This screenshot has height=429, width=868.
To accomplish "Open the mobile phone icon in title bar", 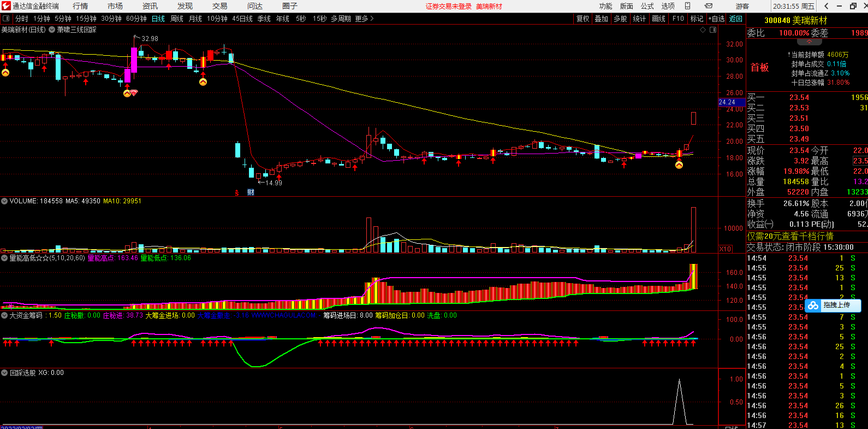I will [687, 6].
